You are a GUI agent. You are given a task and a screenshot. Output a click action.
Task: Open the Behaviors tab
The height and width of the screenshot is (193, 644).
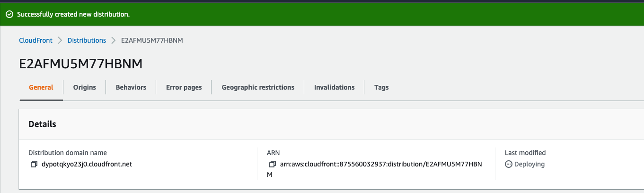click(131, 87)
